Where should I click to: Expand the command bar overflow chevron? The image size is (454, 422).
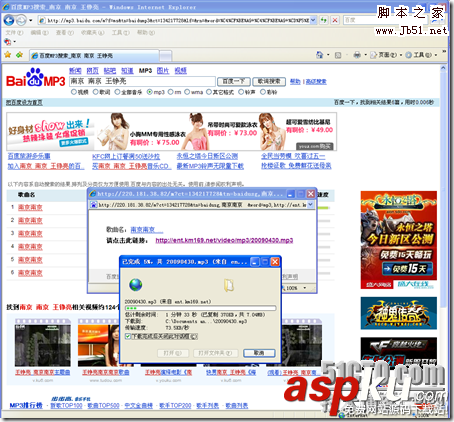click(444, 52)
